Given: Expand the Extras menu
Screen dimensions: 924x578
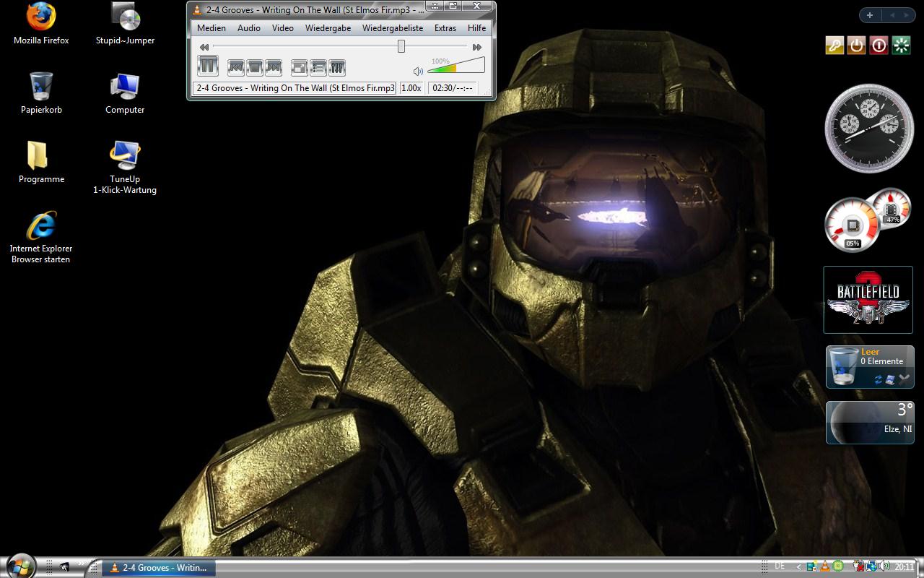Looking at the screenshot, I should coord(445,28).
